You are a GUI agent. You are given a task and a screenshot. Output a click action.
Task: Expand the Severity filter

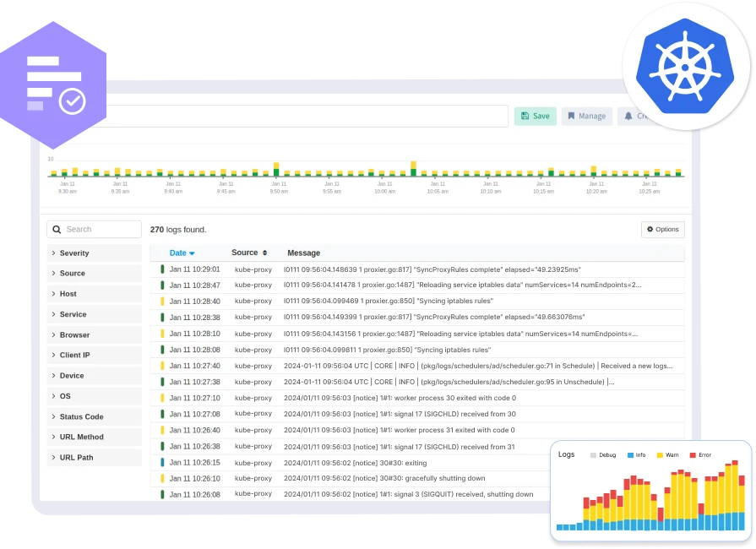tap(94, 253)
